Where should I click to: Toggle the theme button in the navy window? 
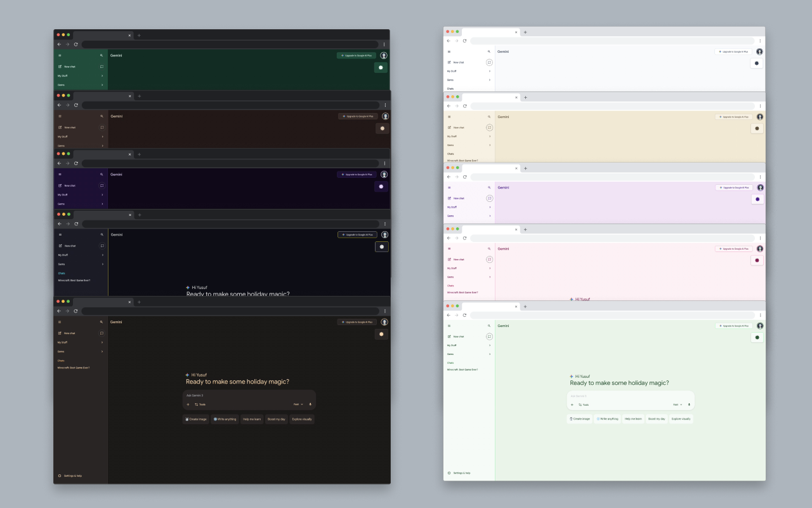pos(382,246)
